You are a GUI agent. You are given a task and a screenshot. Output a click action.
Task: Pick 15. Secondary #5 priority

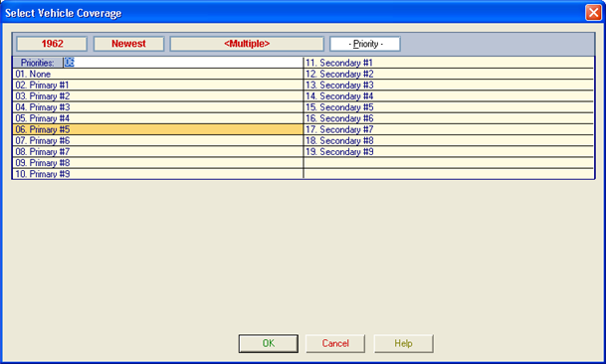pyautogui.click(x=449, y=107)
